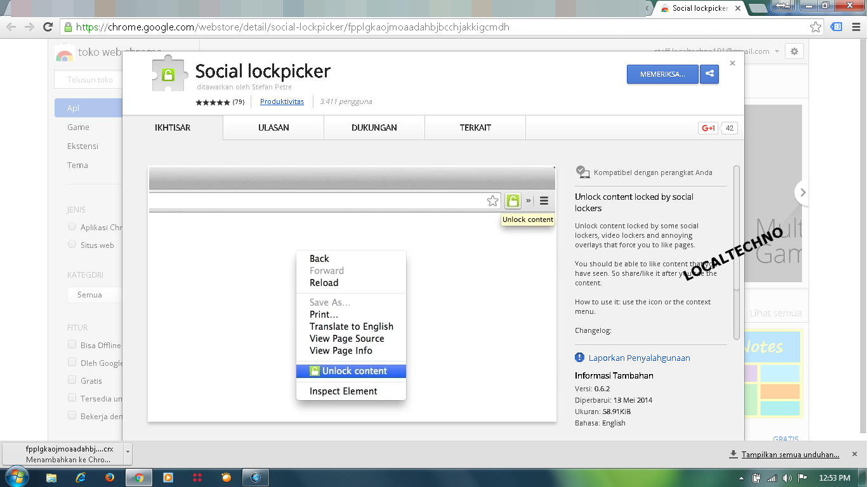Click the volume speaker icon in the tray
Image resolution: width=868 pixels, height=487 pixels.
click(x=787, y=478)
